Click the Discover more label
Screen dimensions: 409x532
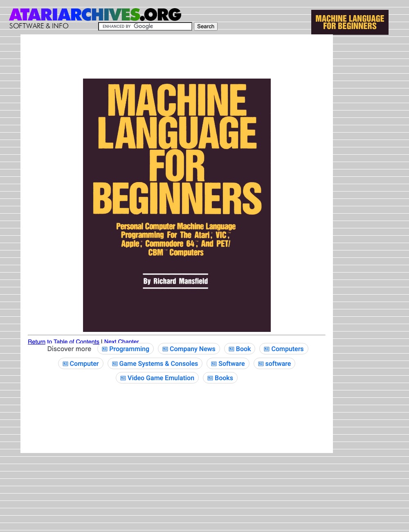coord(69,349)
